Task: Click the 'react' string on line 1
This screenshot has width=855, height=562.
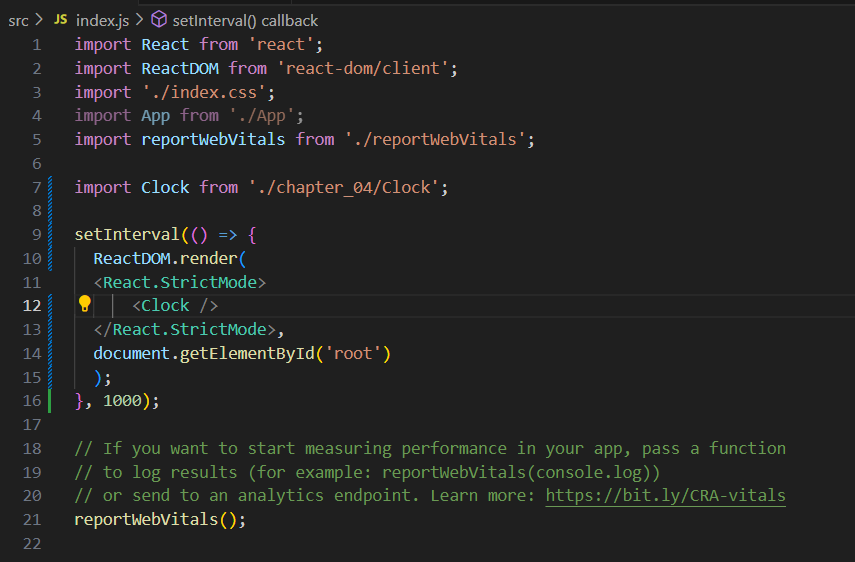Action: click(281, 45)
